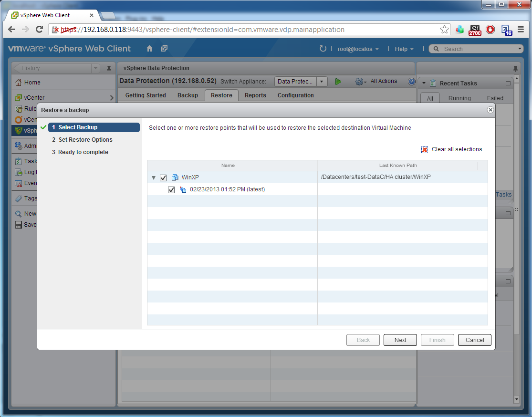Refresh the vSphere Web Client
The height and width of the screenshot is (417, 532).
point(323,49)
